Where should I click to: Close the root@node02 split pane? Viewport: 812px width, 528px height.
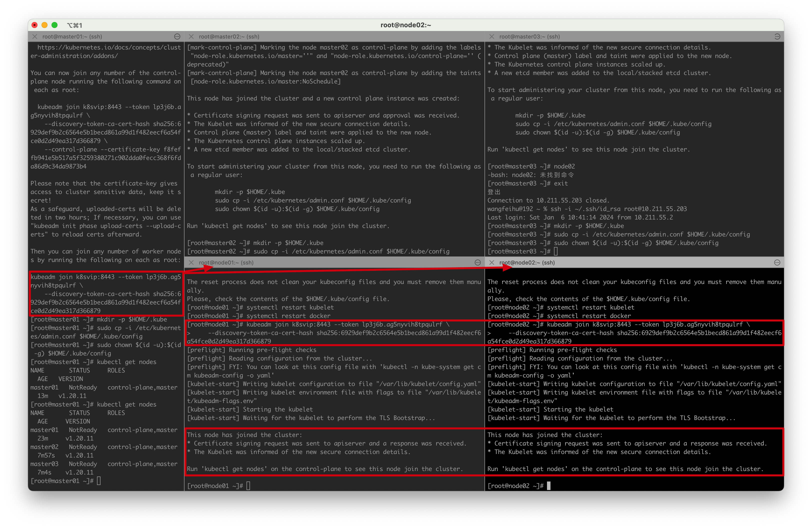[x=492, y=262]
